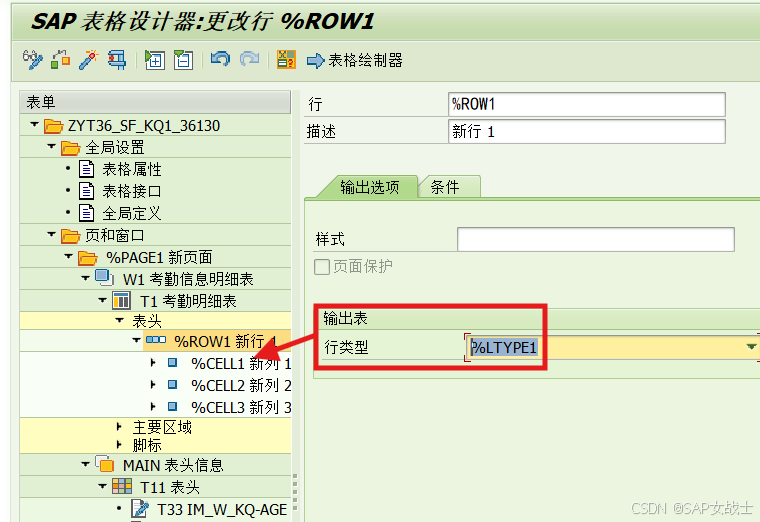Select the 表格接口 tree row text
The height and width of the screenshot is (522, 760).
pyautogui.click(x=132, y=191)
